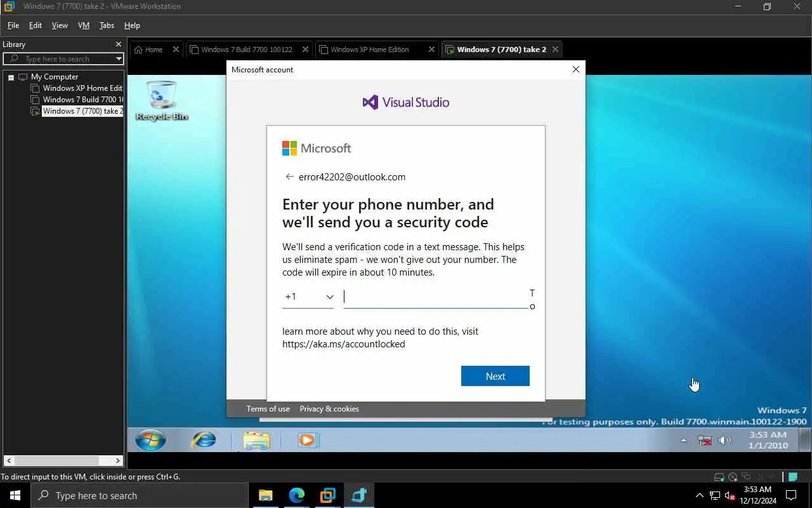Open the VM menu
The width and height of the screenshot is (812, 508).
click(x=84, y=25)
